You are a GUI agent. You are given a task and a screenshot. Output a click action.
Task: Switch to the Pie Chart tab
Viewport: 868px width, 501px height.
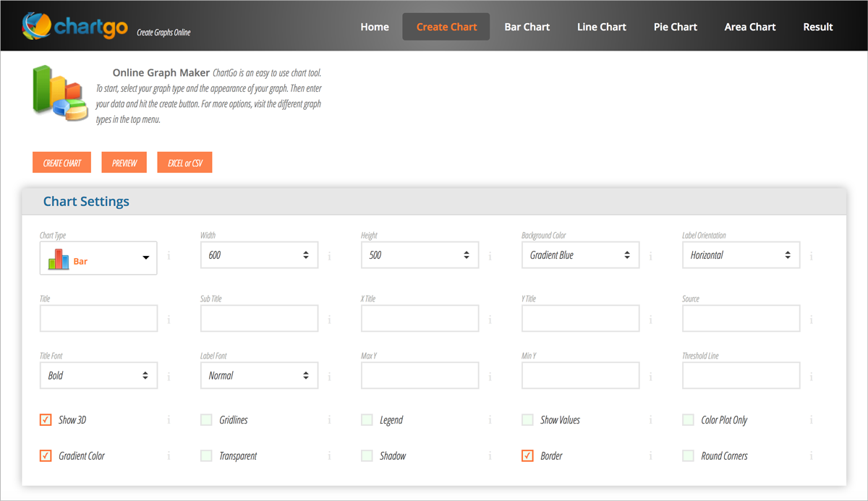675,26
